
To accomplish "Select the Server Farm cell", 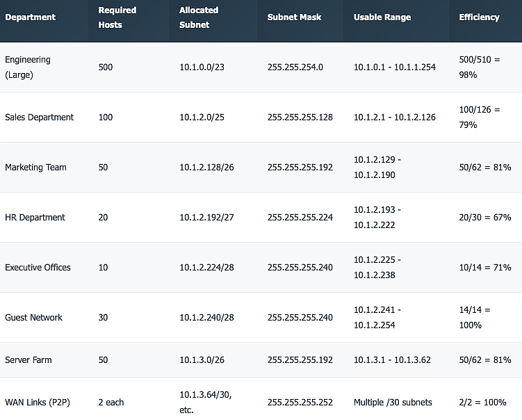I will coord(28,360).
